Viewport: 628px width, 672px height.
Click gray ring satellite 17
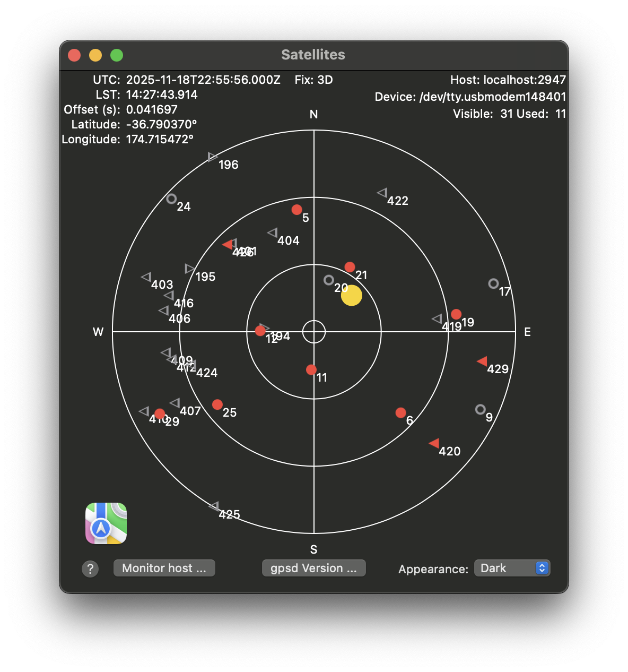click(493, 283)
